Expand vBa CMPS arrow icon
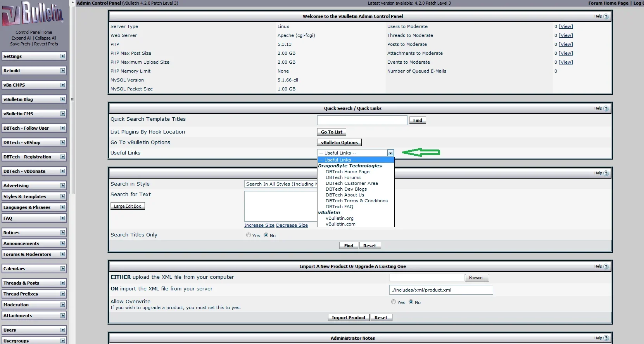The image size is (644, 344). [x=62, y=85]
